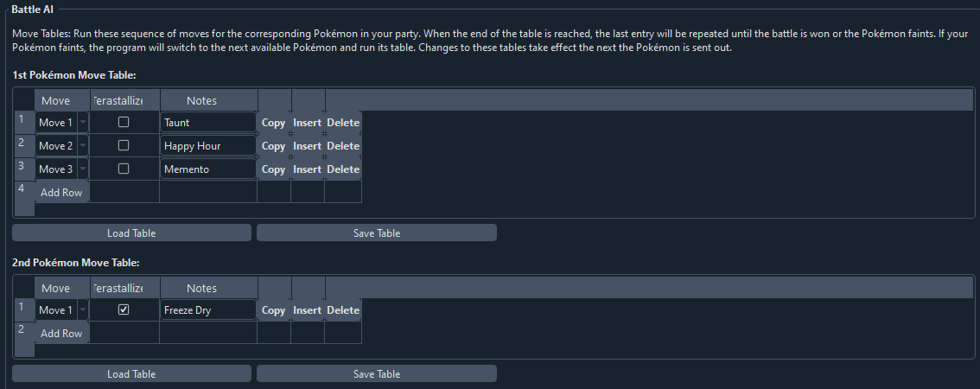This screenshot has width=980, height=389.
Task: Add Row to the 1st Pokémon table
Action: (61, 193)
